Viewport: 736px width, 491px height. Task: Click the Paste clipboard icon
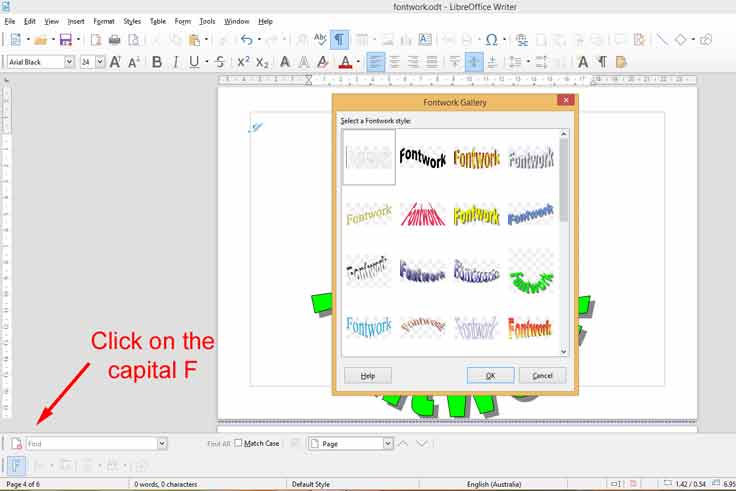(194, 40)
